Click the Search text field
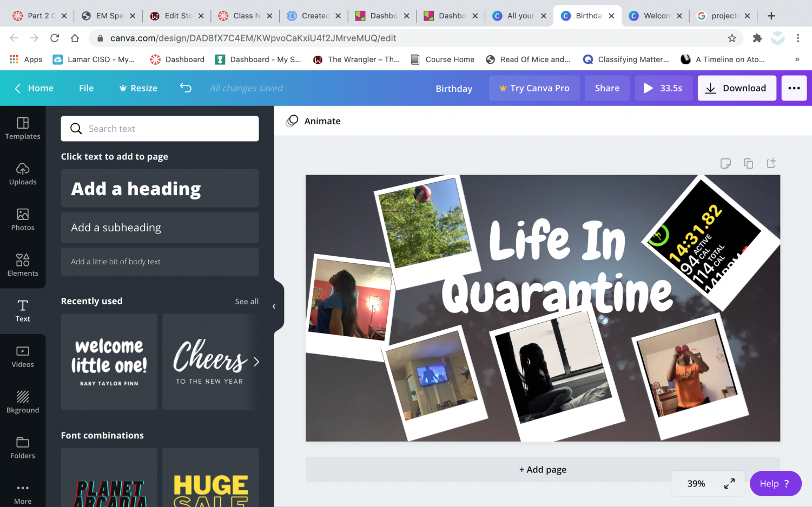 click(160, 129)
